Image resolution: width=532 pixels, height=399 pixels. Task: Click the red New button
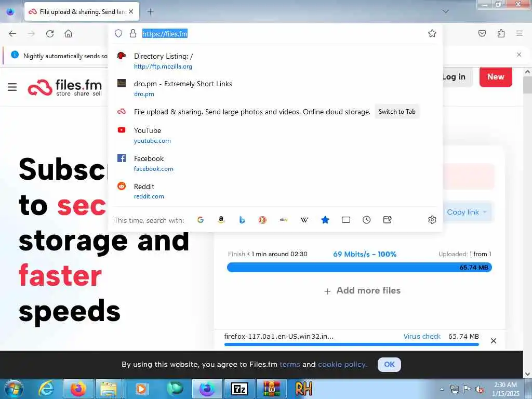[496, 77]
